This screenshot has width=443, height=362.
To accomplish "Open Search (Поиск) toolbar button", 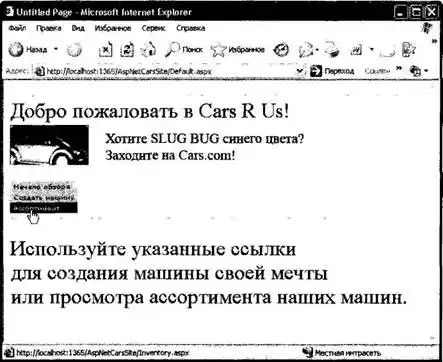I will point(184,50).
